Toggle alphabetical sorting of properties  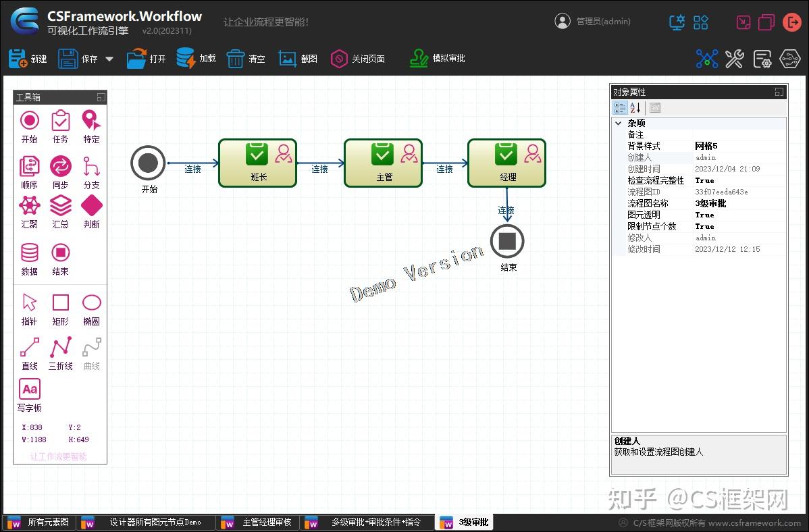tap(635, 107)
